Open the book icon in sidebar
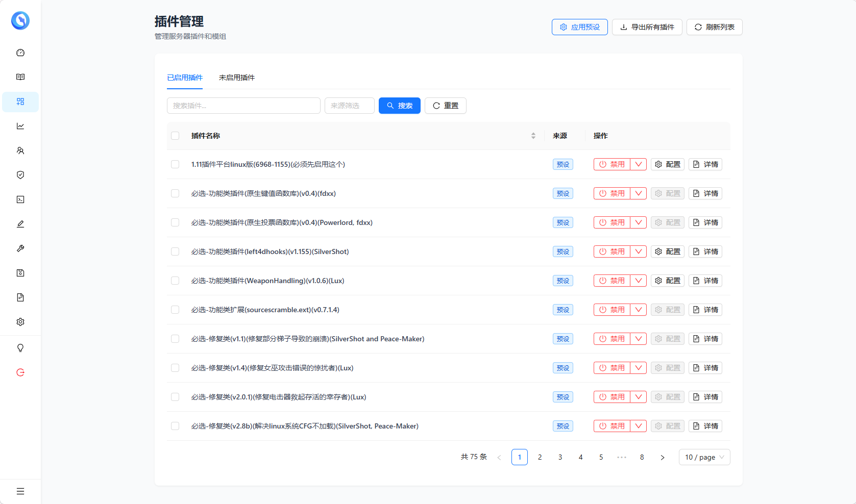 pos(20,77)
